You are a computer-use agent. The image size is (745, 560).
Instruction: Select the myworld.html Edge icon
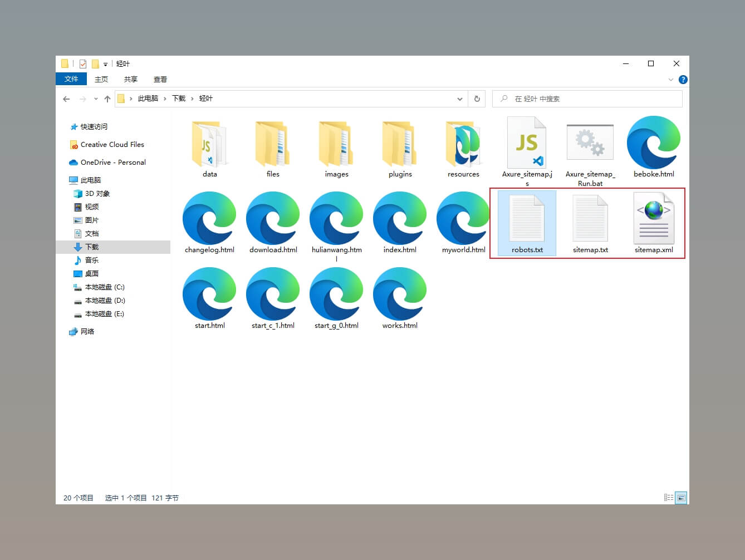tap(463, 218)
